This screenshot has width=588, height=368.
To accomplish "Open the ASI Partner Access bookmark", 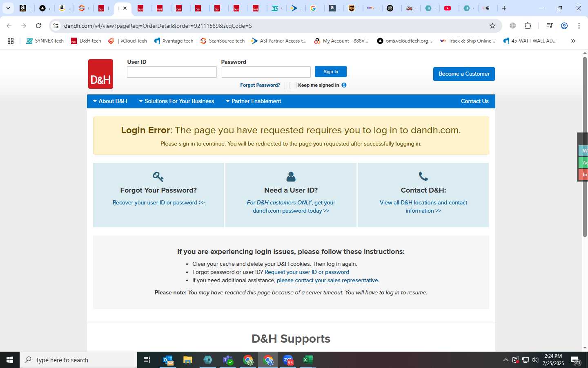I will pos(279,41).
